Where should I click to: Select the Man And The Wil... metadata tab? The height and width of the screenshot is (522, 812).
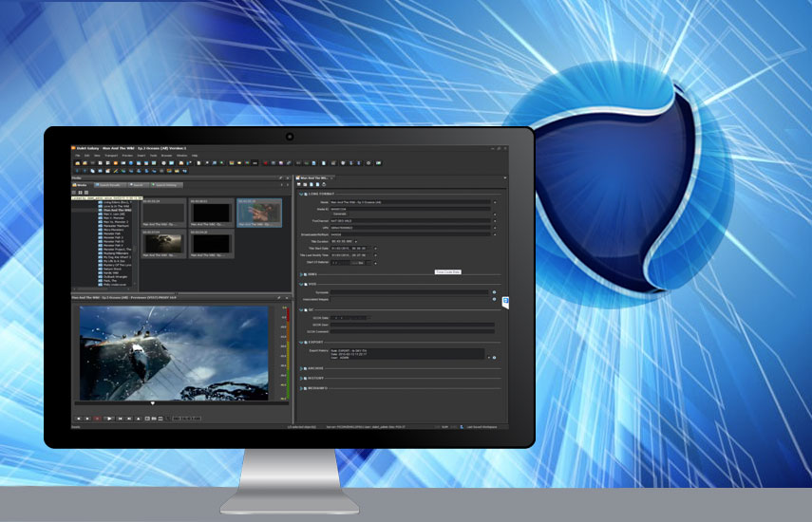point(313,178)
